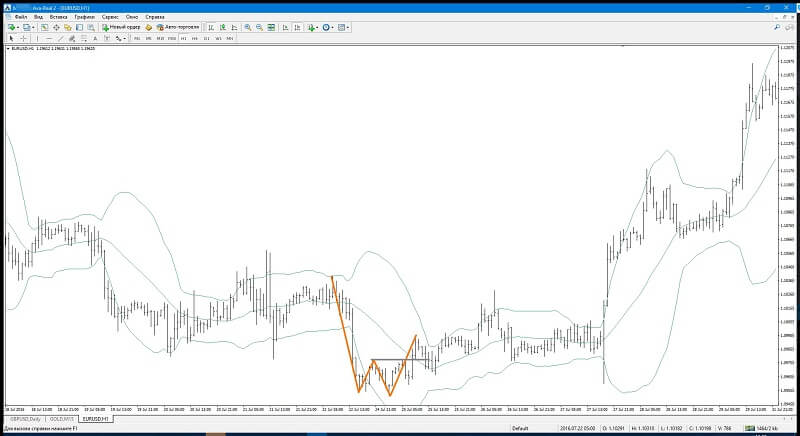Click the zoom out magnifier icon

[x=259, y=28]
